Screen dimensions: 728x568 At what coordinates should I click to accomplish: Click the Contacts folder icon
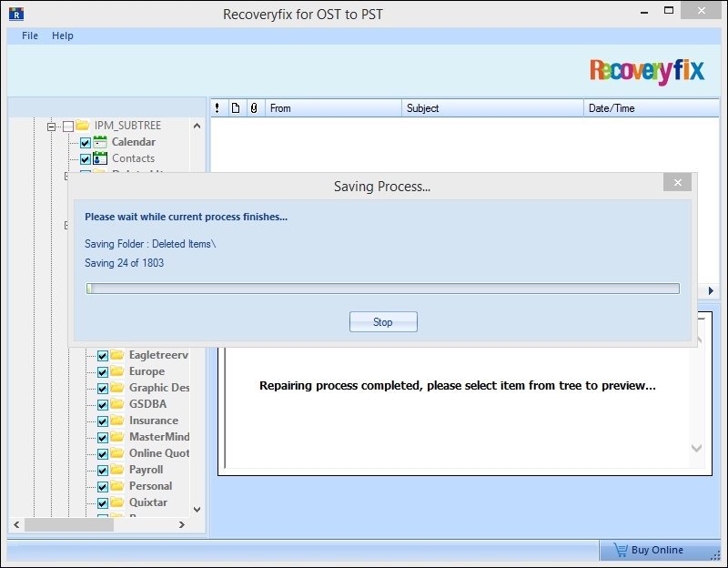pos(100,158)
